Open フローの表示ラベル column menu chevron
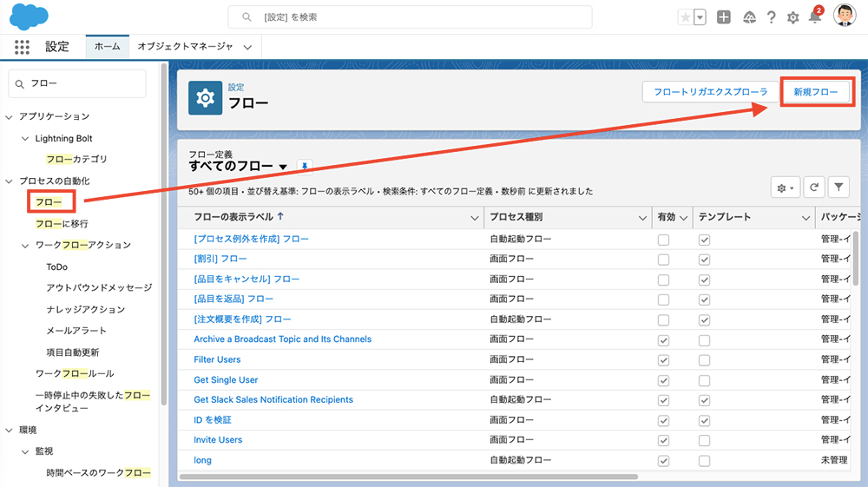This screenshot has height=487, width=868. (475, 218)
